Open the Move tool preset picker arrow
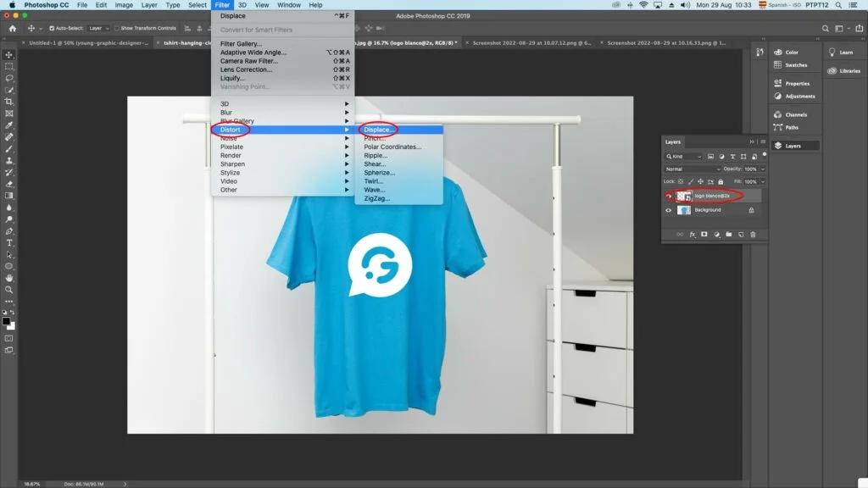The width and height of the screenshot is (868, 488). click(40, 28)
